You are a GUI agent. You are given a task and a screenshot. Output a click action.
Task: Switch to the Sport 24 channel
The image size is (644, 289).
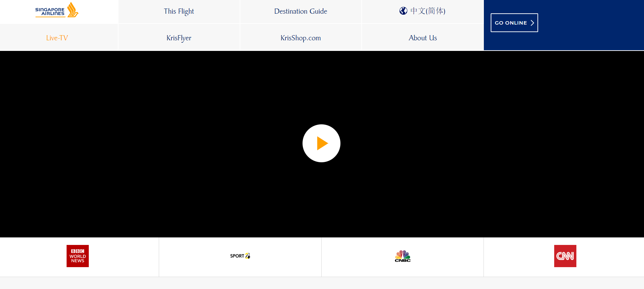pyautogui.click(x=240, y=256)
